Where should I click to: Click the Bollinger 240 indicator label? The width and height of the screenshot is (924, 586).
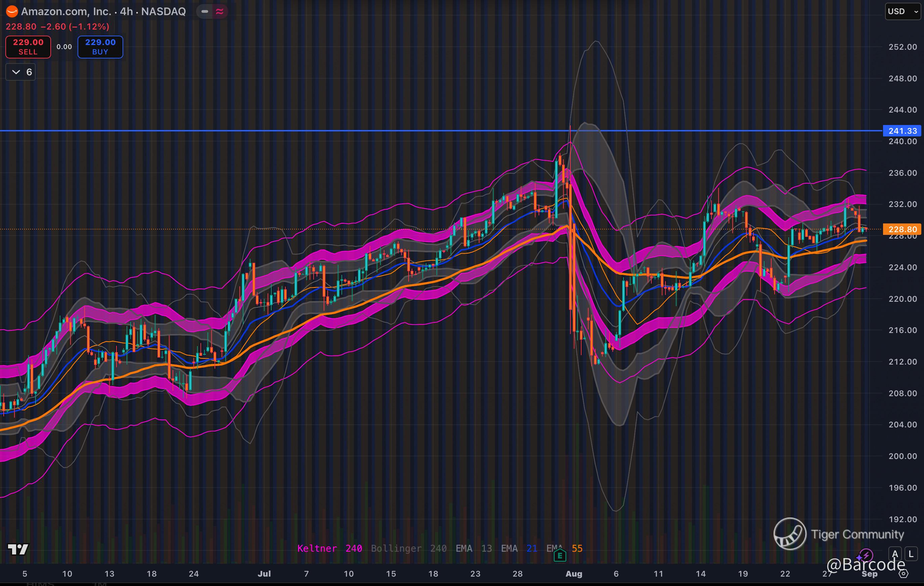[x=408, y=548]
